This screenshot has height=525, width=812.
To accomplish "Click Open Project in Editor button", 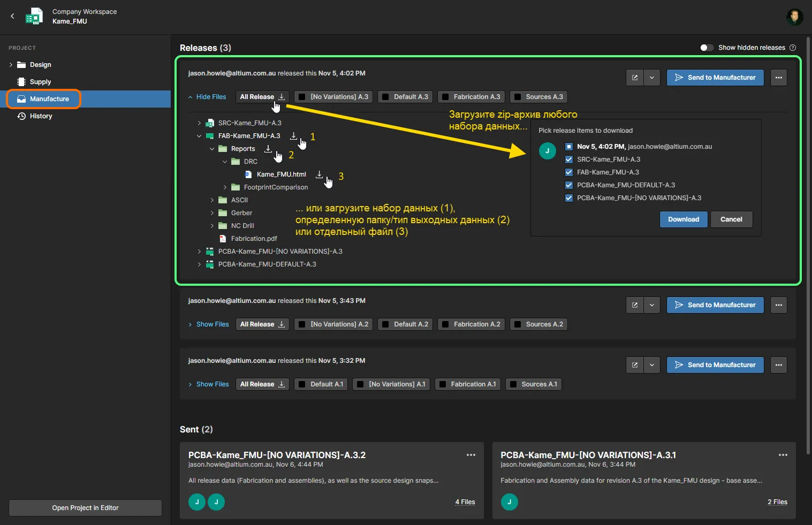I will (x=85, y=508).
